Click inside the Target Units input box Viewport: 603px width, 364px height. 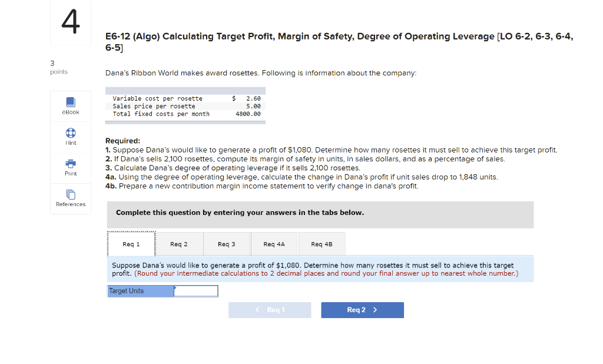(x=196, y=290)
